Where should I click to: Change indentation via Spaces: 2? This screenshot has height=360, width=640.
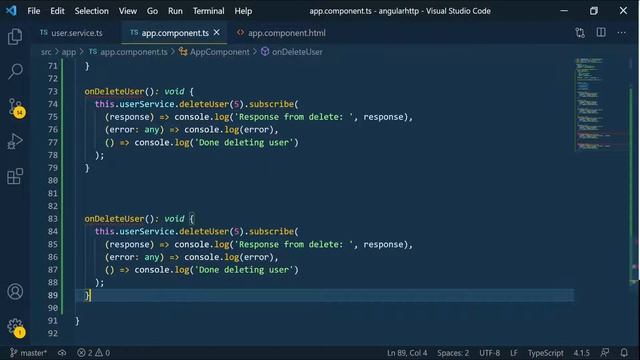tap(453, 353)
